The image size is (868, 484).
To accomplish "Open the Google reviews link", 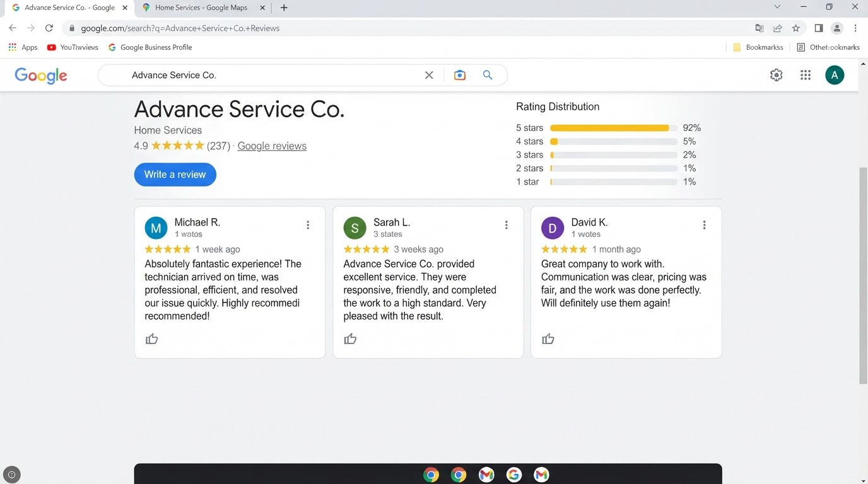I will click(x=272, y=146).
